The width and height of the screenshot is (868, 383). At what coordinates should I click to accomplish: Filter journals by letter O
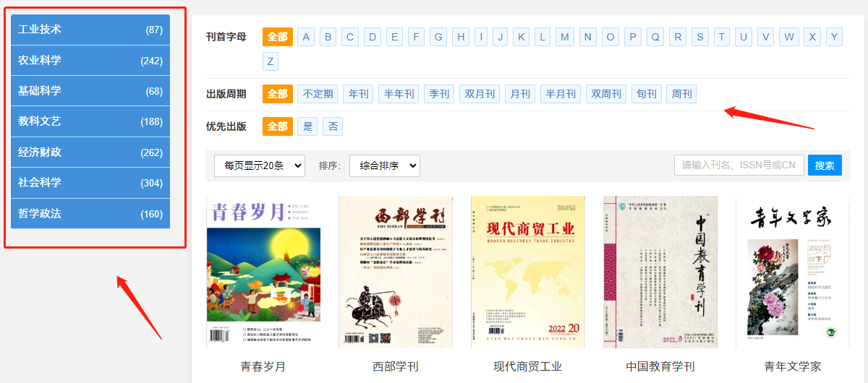(x=610, y=37)
